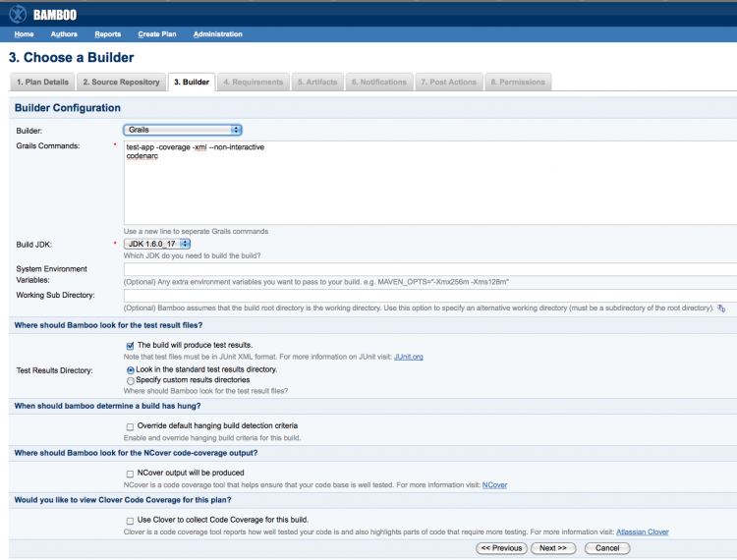The image size is (737, 560).
Task: Click the '<< Previous' button
Action: (501, 548)
